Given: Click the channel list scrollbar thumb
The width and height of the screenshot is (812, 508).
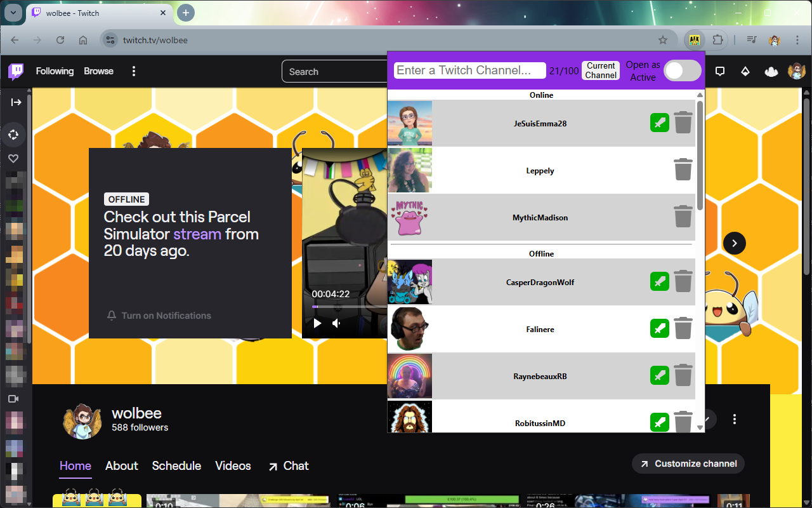Looking at the screenshot, I should pos(700,156).
